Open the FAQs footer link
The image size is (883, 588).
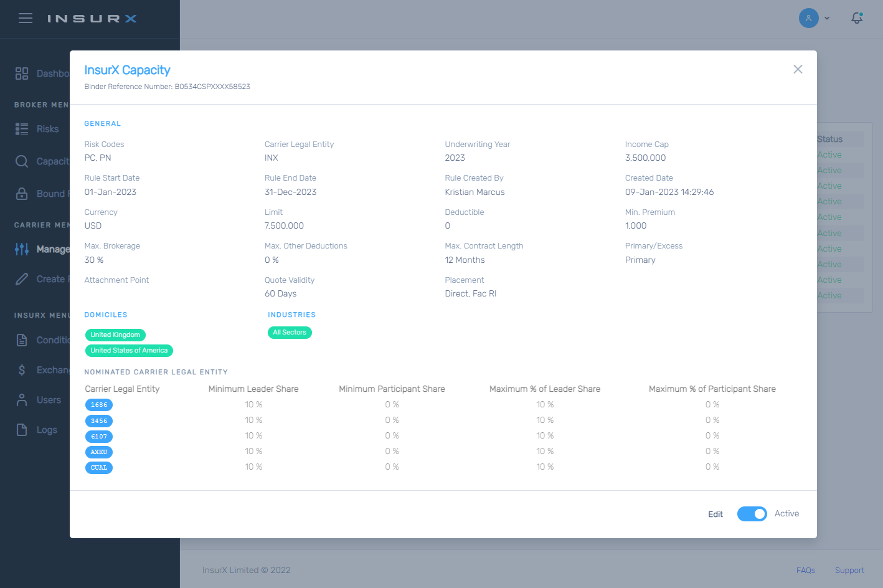(806, 570)
